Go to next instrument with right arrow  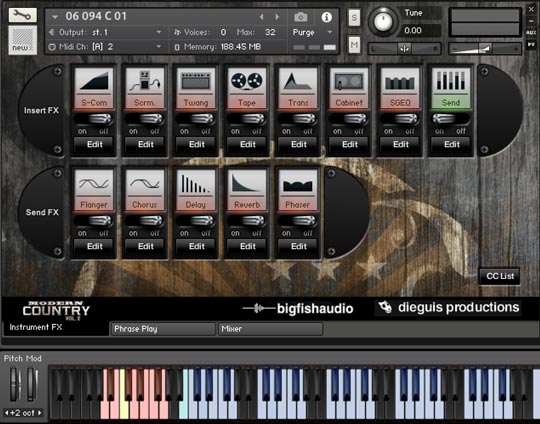point(277,17)
